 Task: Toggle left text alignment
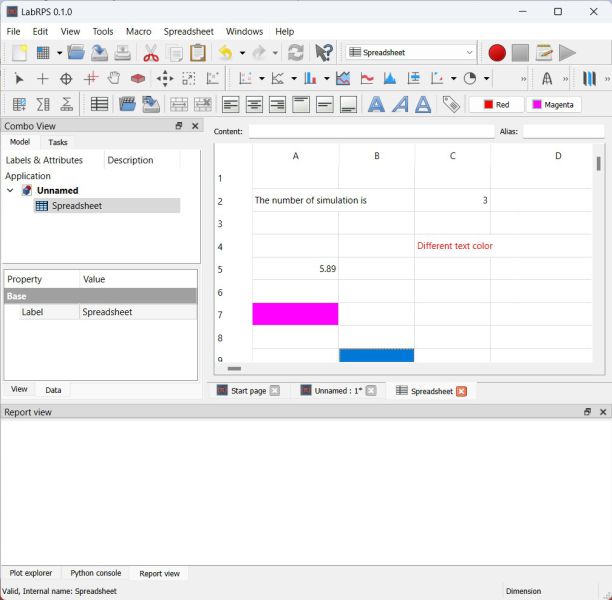pyautogui.click(x=231, y=105)
